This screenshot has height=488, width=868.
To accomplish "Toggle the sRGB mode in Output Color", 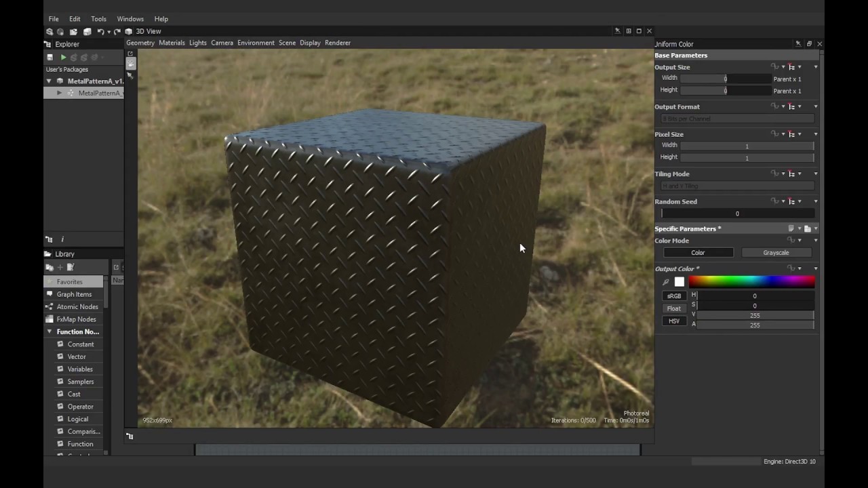I will pos(673,296).
